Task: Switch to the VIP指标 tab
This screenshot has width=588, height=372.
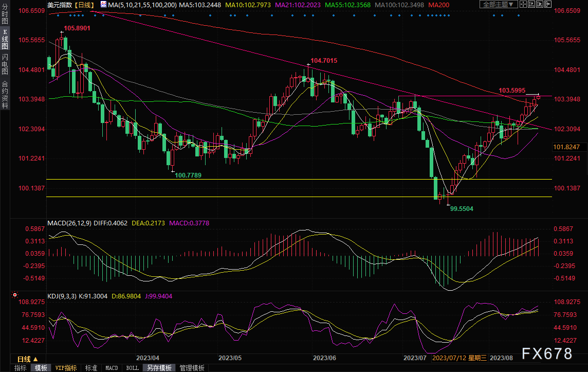Action: click(66, 368)
